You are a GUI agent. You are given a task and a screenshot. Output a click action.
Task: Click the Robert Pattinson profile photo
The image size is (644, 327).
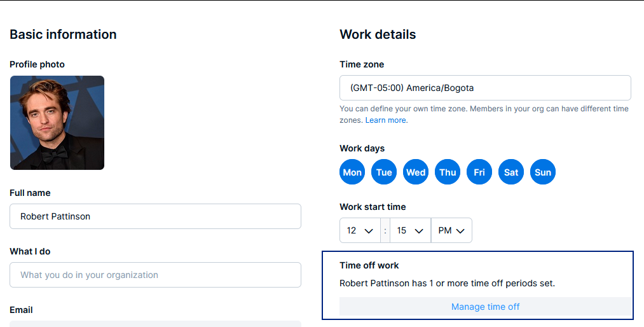point(57,122)
